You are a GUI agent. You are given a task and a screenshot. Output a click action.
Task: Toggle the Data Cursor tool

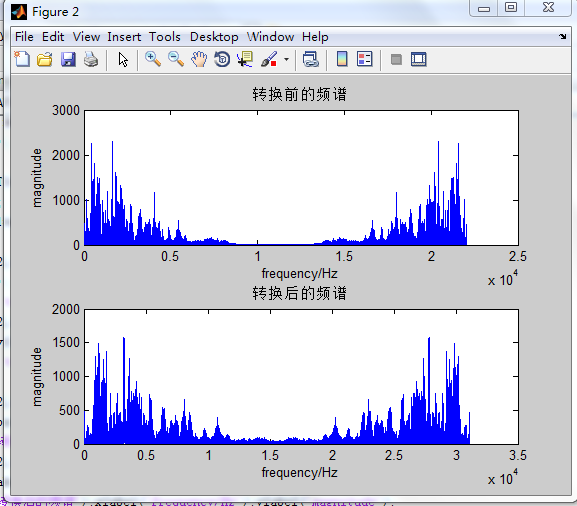coord(245,59)
